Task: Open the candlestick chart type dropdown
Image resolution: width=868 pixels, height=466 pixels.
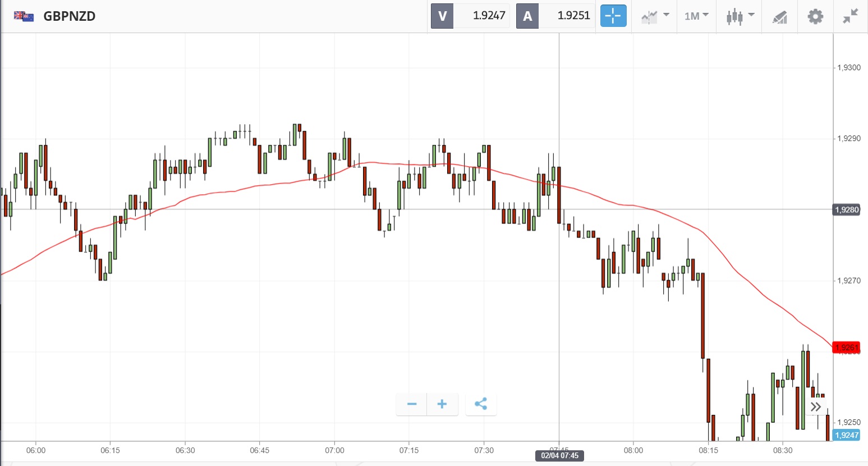Action: [740, 16]
